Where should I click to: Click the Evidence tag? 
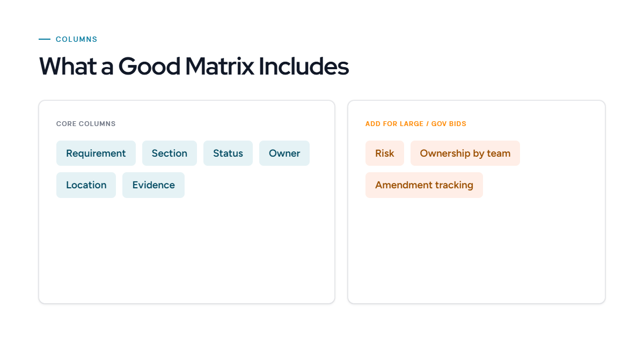153,185
